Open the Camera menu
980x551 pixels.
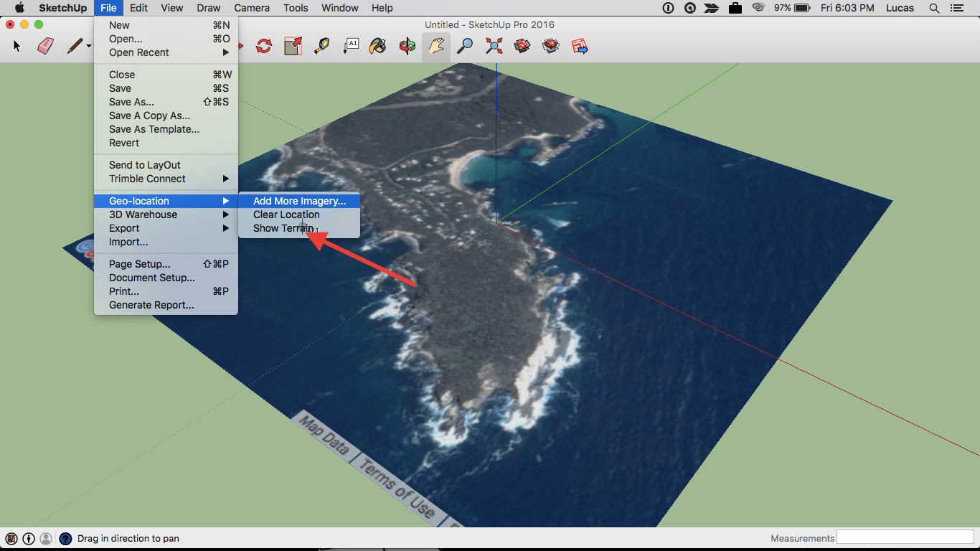pyautogui.click(x=252, y=8)
